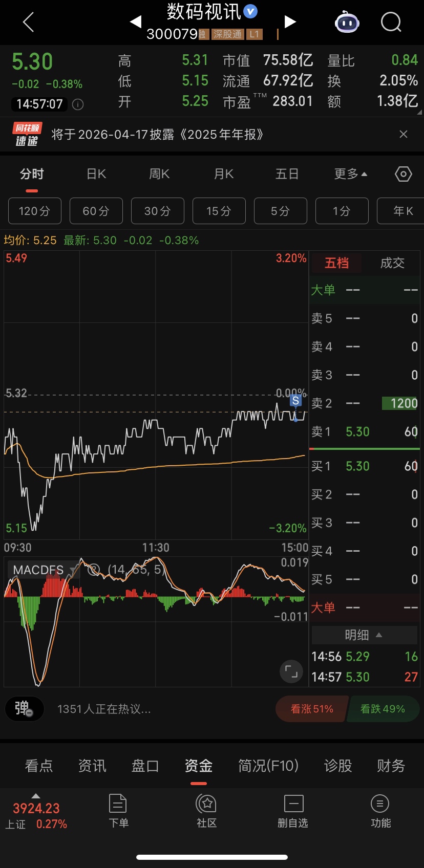Open the MACDFS indicator dropdown
The height and width of the screenshot is (868, 424).
tap(45, 570)
